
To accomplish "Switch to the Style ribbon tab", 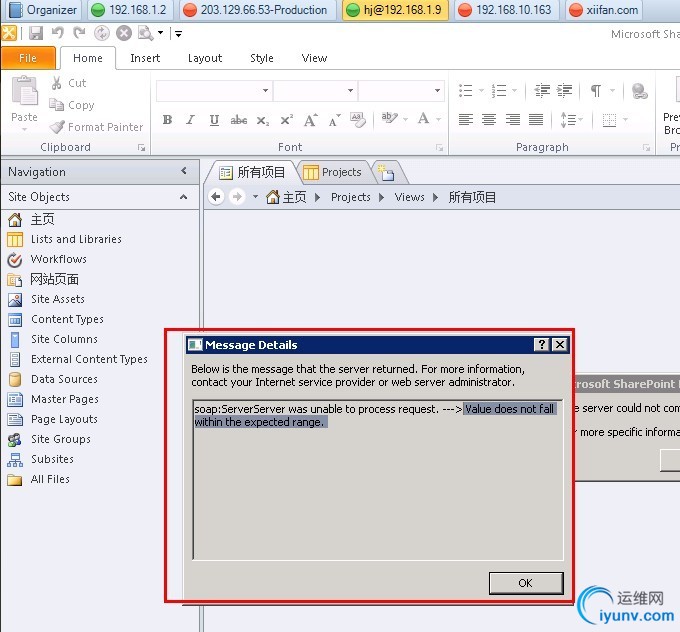I will tap(262, 58).
